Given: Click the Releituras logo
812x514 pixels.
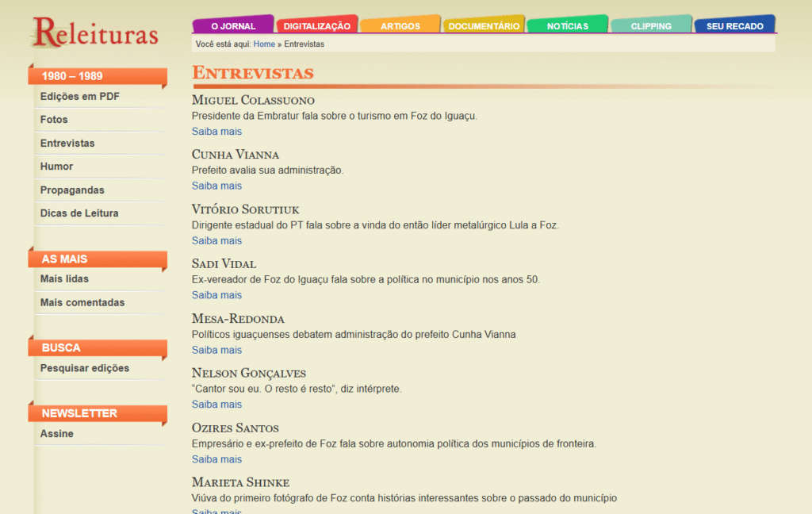Looking at the screenshot, I should pyautogui.click(x=95, y=32).
